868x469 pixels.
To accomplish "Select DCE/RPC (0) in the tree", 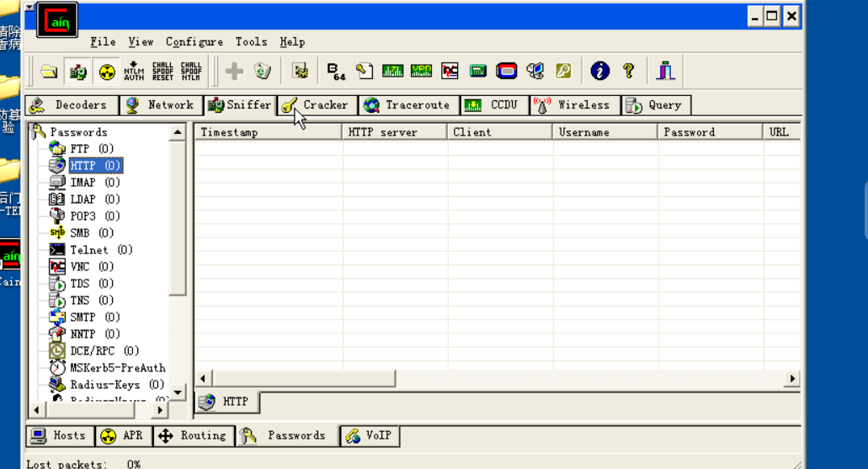I will (x=104, y=351).
